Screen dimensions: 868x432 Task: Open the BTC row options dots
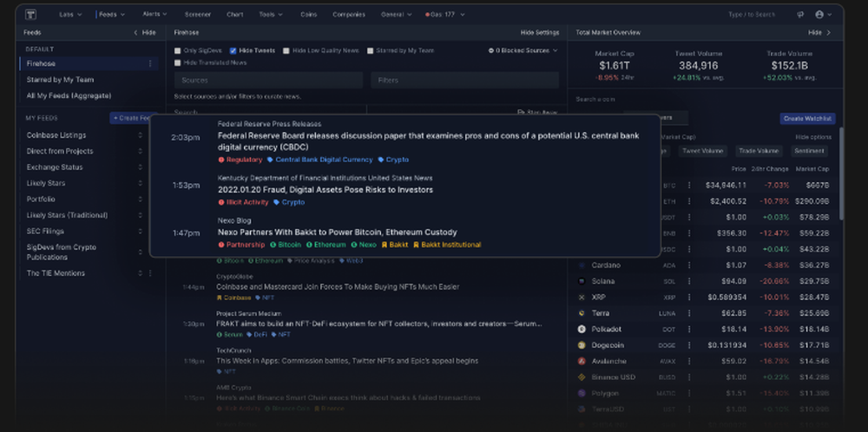[x=689, y=186]
